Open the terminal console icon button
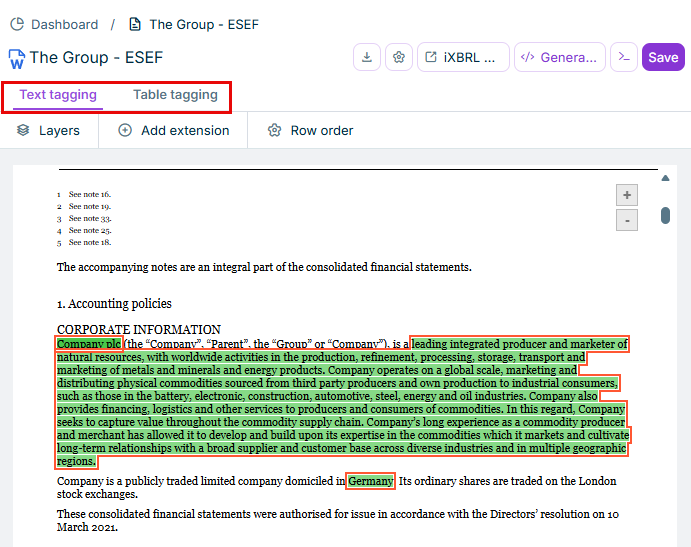The width and height of the screenshot is (691, 547). [x=624, y=57]
